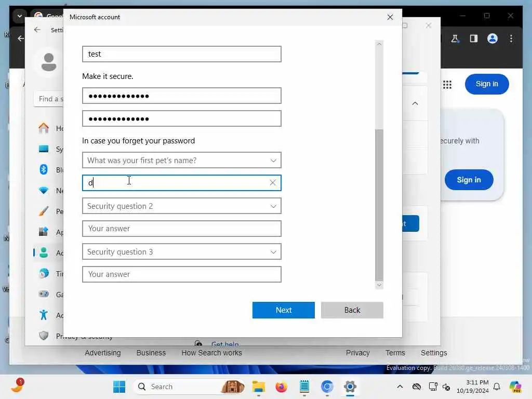Open the taskbar clock showing 3:11 PM
532x399 pixels.
(x=473, y=387)
